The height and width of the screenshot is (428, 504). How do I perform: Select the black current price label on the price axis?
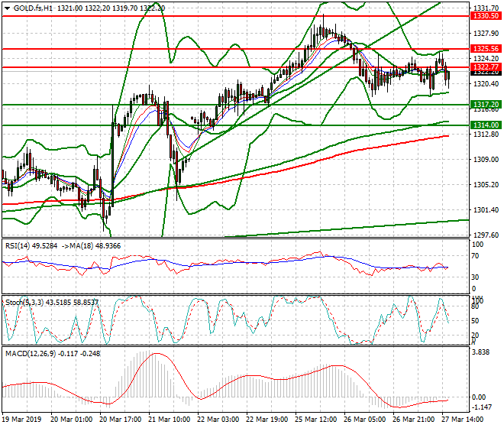point(486,73)
